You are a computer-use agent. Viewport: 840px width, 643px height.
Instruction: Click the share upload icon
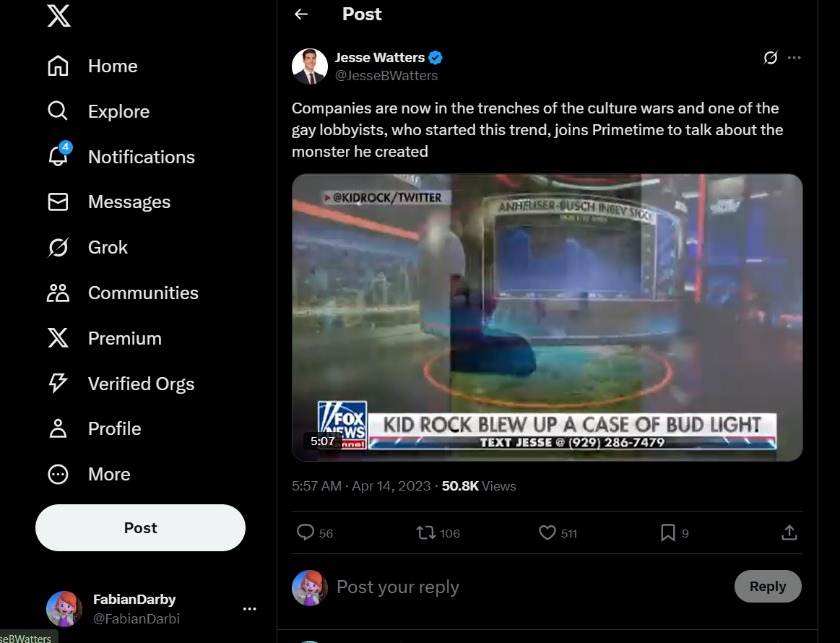789,532
